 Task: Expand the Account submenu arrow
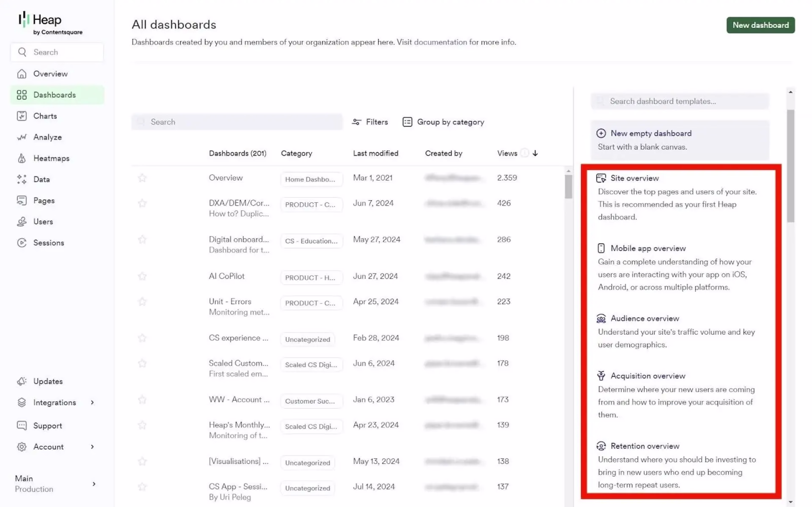pyautogui.click(x=92, y=447)
